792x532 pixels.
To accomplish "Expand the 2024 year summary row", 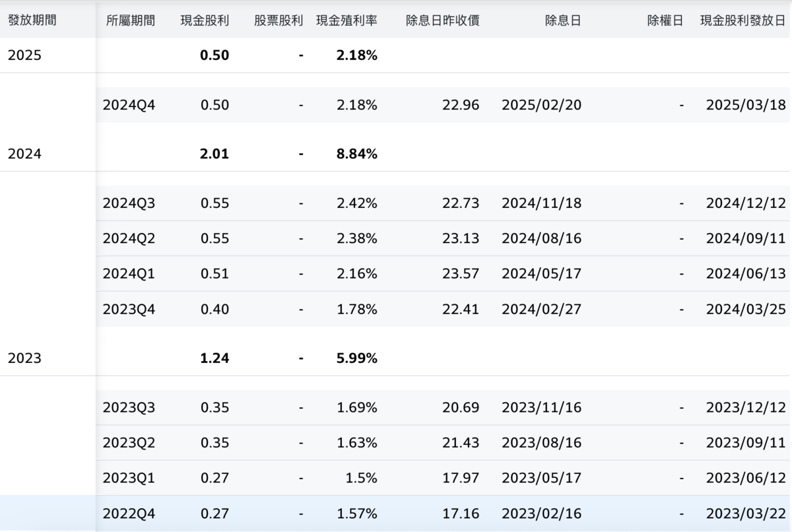I will pyautogui.click(x=23, y=153).
